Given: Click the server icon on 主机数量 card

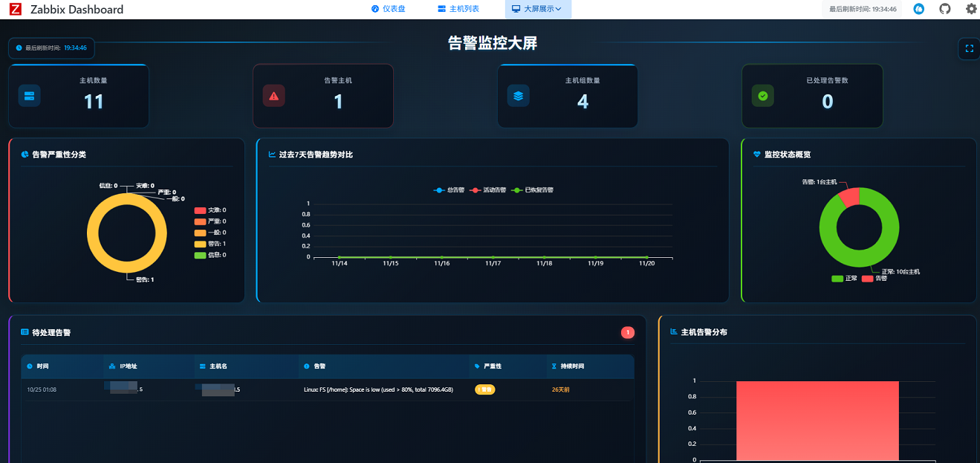Looking at the screenshot, I should pyautogui.click(x=30, y=96).
